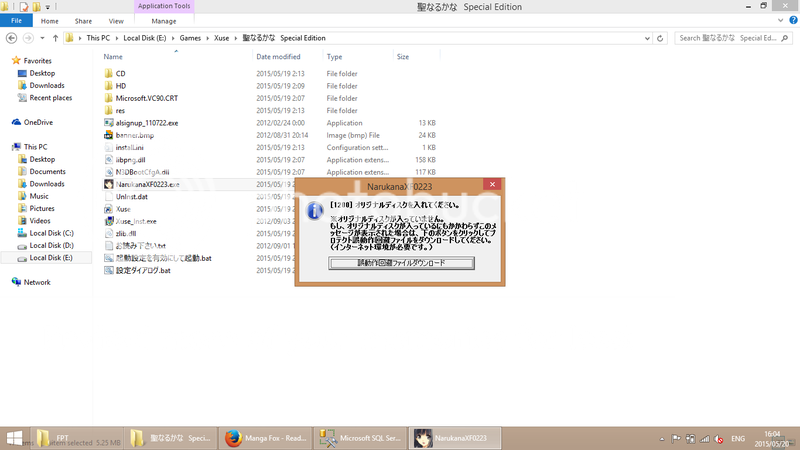Screen dimensions: 800x450
Task: Select the banner.bmp image file icon
Action: 109,135
